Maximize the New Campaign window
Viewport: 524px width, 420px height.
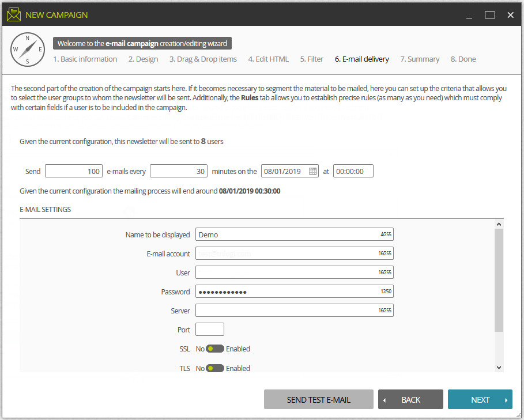coord(489,15)
